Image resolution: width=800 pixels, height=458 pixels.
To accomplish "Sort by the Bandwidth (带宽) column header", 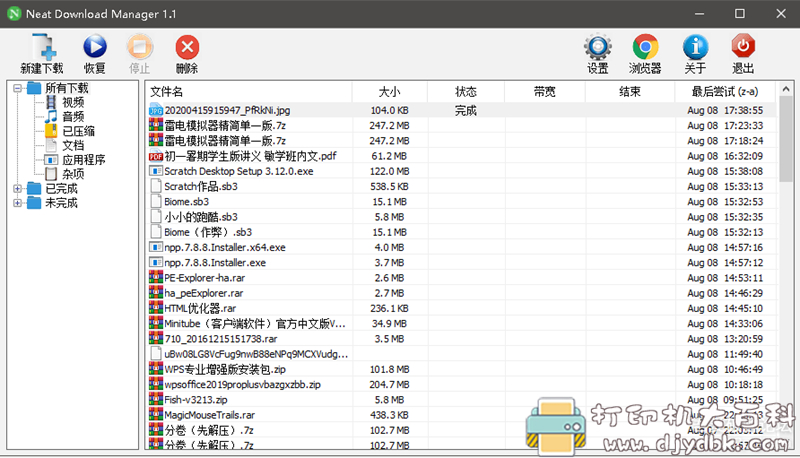I will (544, 92).
